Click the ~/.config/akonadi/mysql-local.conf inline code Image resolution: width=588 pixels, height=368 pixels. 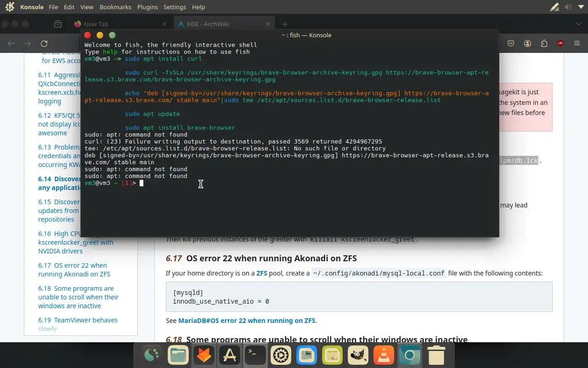379,273
